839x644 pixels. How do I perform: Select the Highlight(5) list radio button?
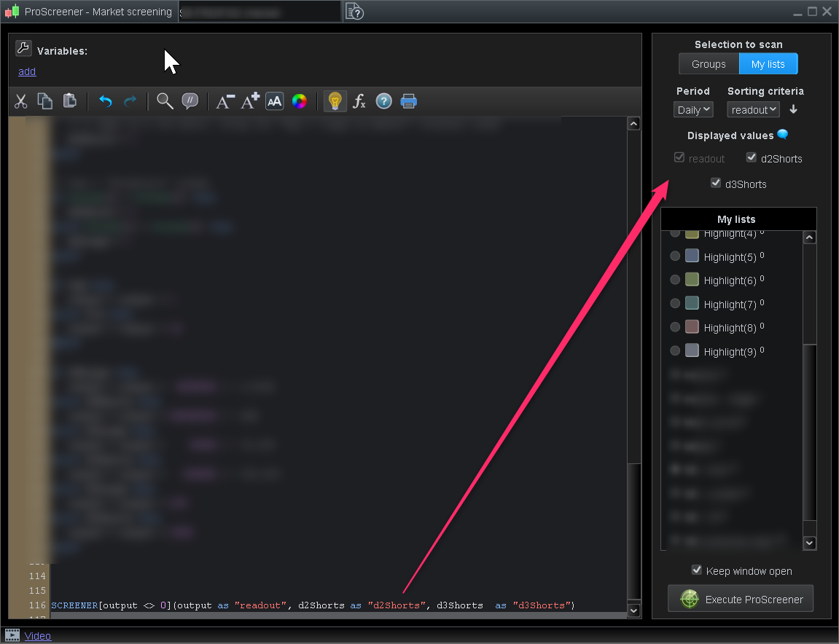coord(675,256)
